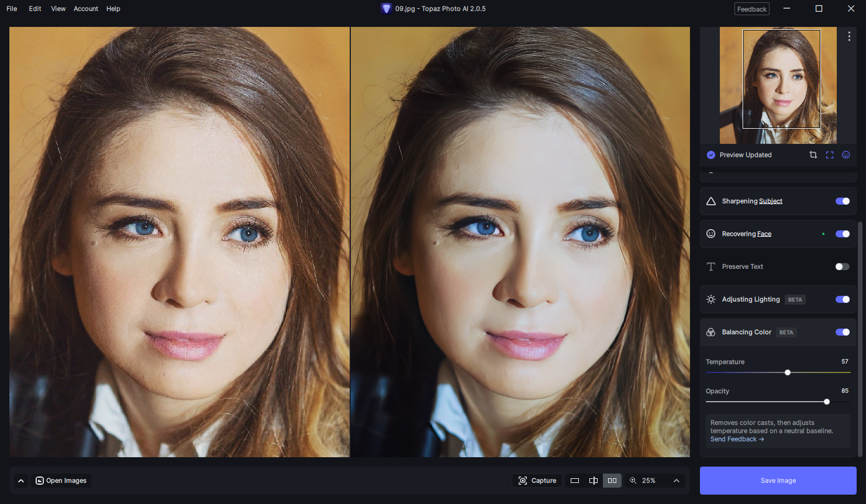Click the 25% zoom value
Screen dimensions: 866x504
coord(648,481)
